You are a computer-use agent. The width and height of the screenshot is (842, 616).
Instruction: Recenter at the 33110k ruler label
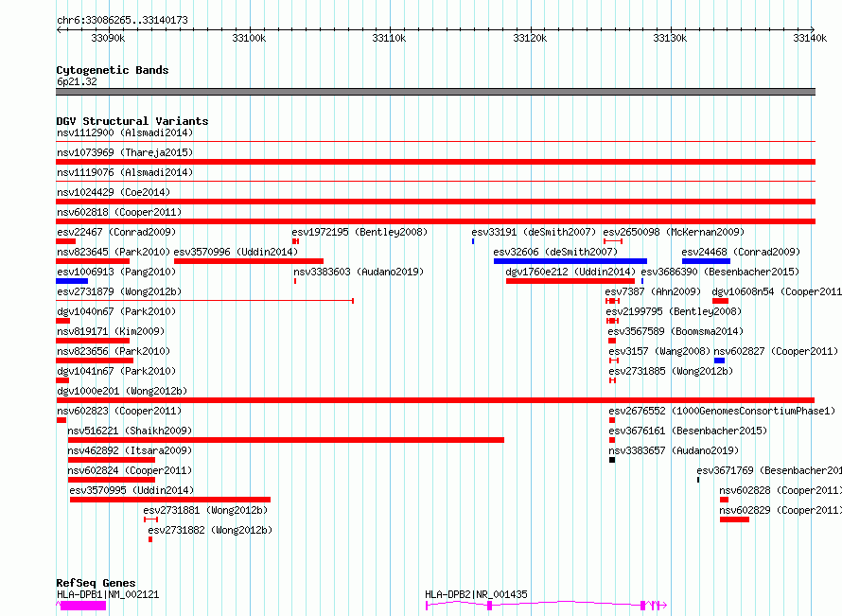[x=389, y=38]
